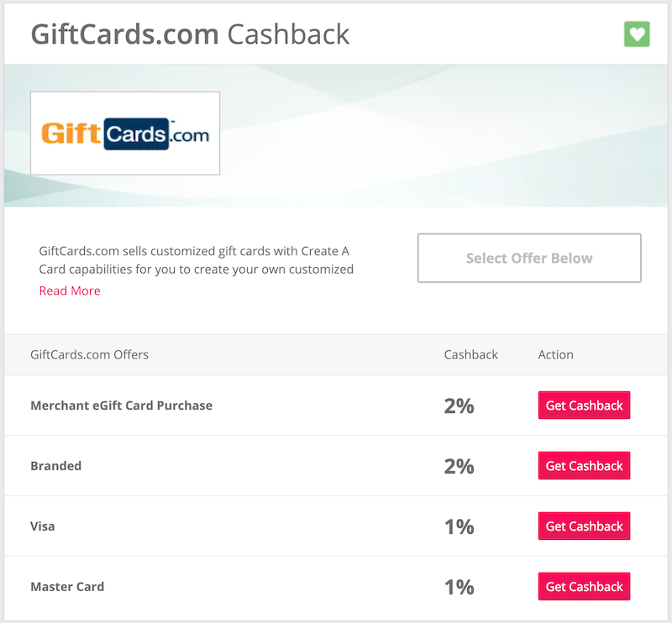Viewport: 672px width, 623px height.
Task: Get Cashback for Merchant eGift Card Purchase
Action: 584,405
